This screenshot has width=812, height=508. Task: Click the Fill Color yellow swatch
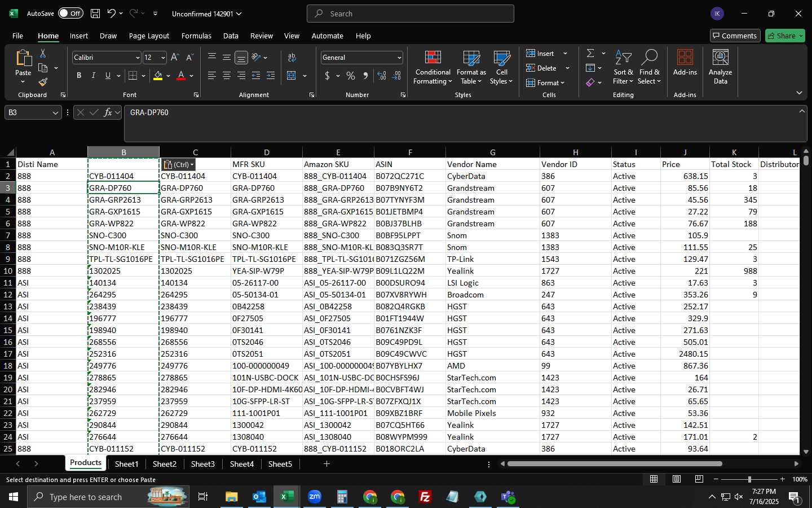(x=158, y=76)
